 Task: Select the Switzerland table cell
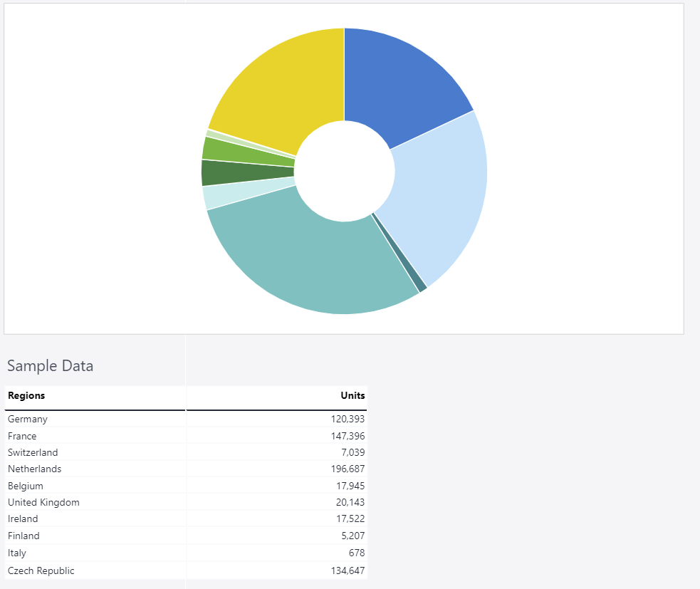coord(33,452)
